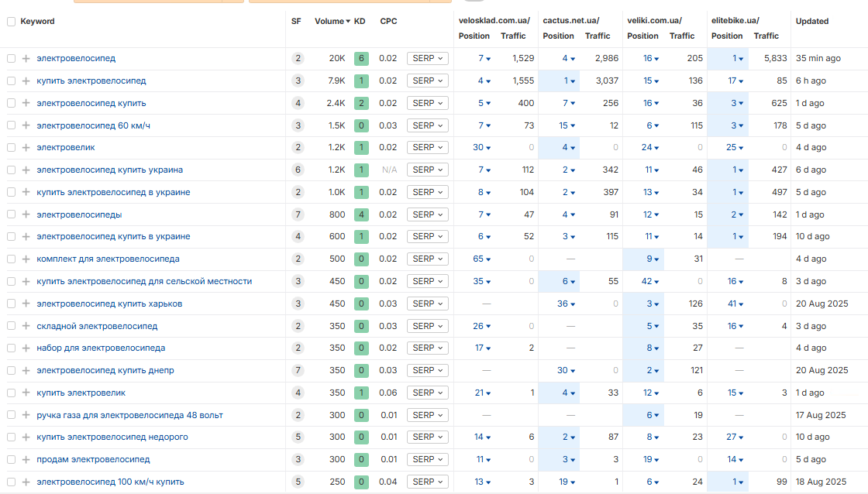868x494 pixels.
Task: Click plus icon for ручка газа для электровелосипеда
Action: coord(26,415)
